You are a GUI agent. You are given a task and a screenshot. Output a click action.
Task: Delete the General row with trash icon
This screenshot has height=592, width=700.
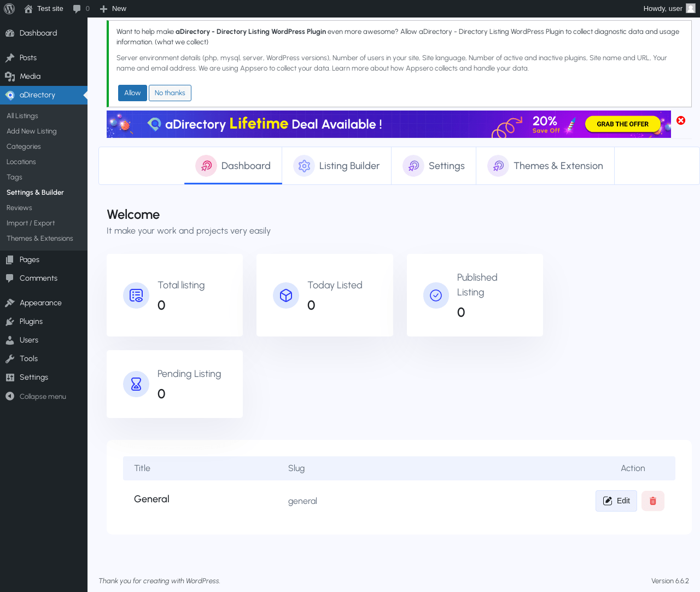pyautogui.click(x=653, y=501)
